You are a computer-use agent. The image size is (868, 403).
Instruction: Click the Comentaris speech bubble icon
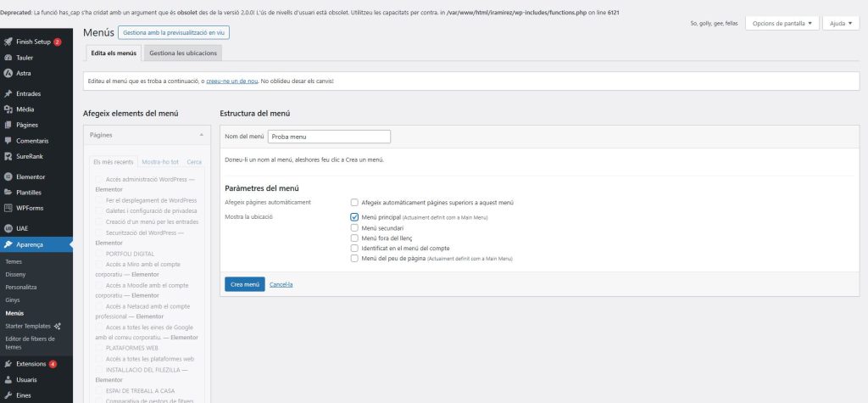point(8,140)
